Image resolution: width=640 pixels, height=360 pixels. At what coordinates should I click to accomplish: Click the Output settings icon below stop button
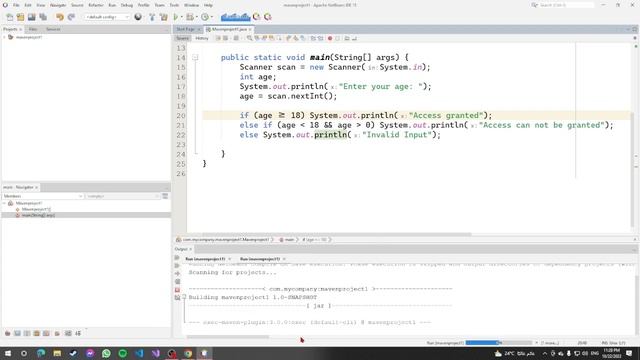tap(177, 298)
